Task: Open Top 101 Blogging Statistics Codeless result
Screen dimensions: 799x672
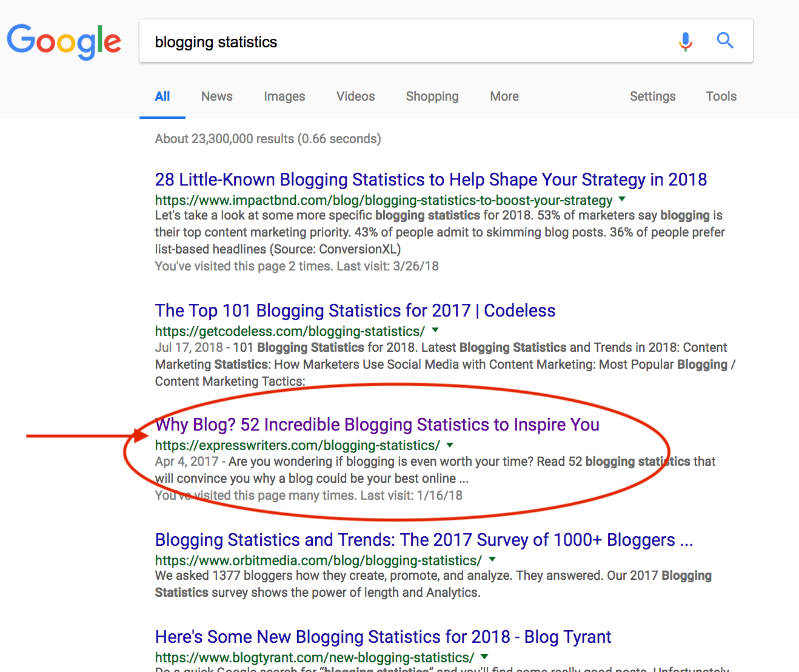Action: coord(355,311)
